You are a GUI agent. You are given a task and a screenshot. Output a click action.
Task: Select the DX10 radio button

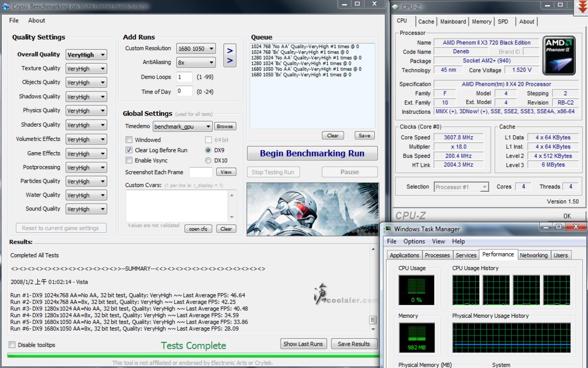click(x=208, y=160)
